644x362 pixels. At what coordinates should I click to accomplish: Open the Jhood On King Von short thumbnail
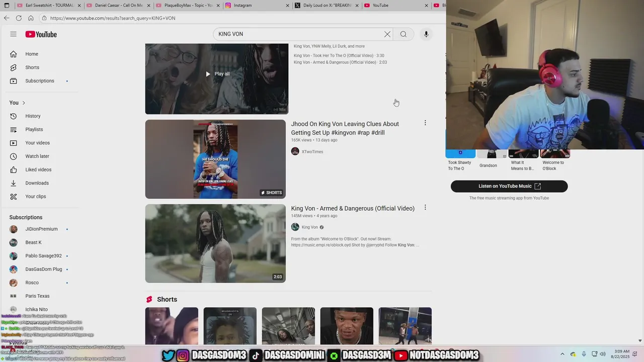(x=215, y=159)
